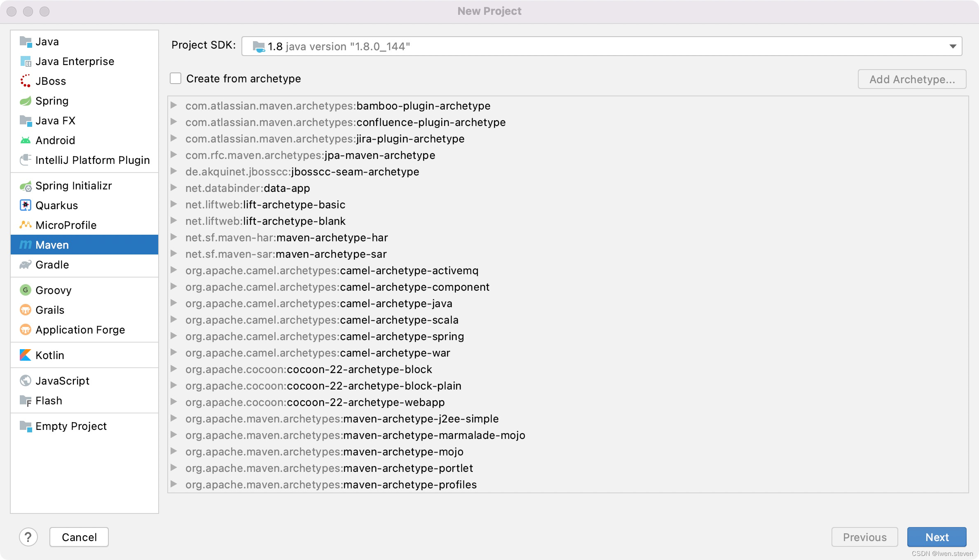The image size is (979, 560).
Task: Select Kotlin project type label
Action: click(50, 355)
